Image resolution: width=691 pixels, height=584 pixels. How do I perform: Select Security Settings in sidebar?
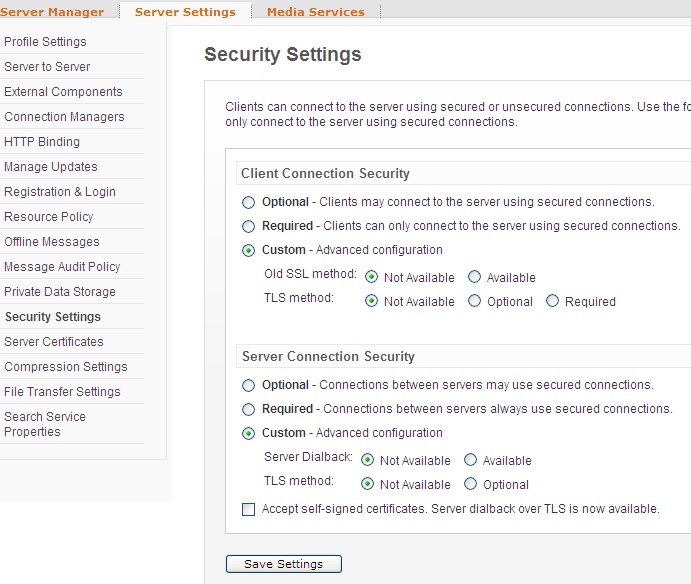[52, 316]
